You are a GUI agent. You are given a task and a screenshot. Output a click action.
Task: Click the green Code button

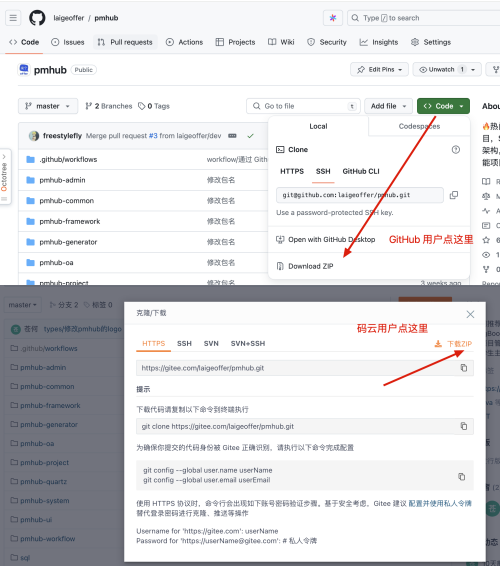pos(443,106)
